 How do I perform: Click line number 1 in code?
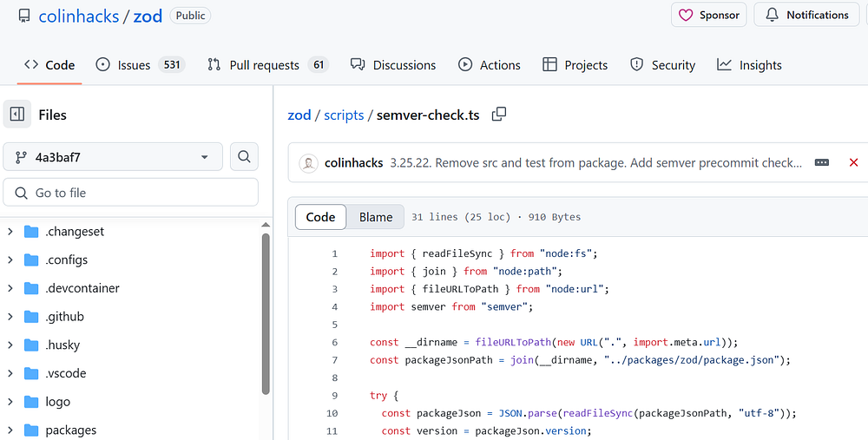pyautogui.click(x=334, y=253)
